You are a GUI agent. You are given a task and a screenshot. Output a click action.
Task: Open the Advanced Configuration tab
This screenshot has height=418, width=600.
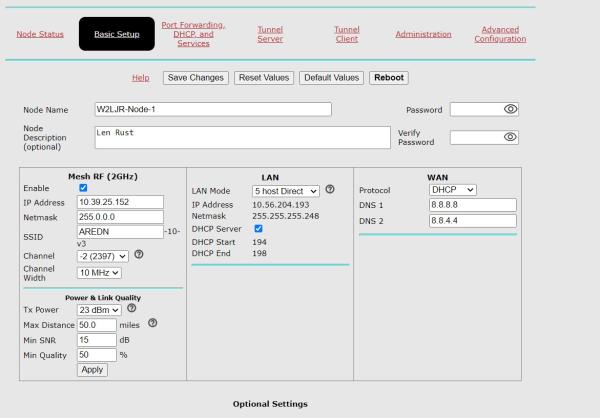pyautogui.click(x=500, y=34)
